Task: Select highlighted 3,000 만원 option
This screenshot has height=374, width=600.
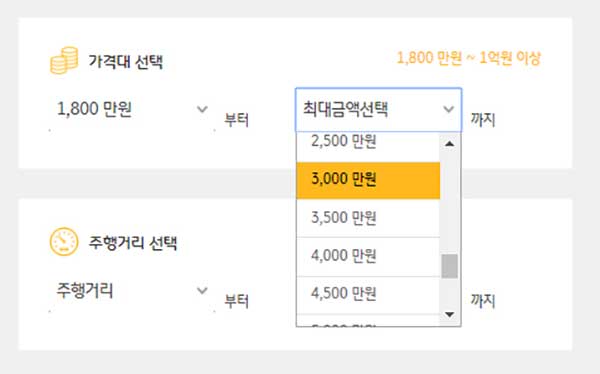Action: coord(368,180)
